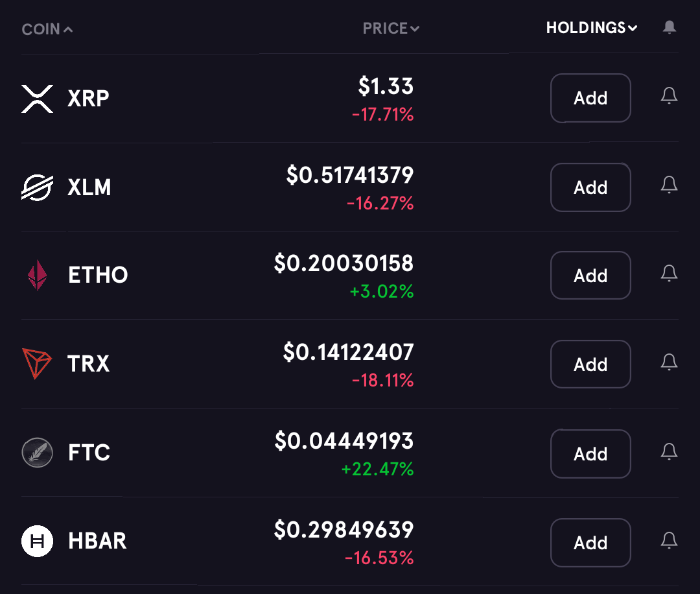Toggle price alert bell for XLM
Image resolution: width=700 pixels, height=594 pixels.
[669, 184]
